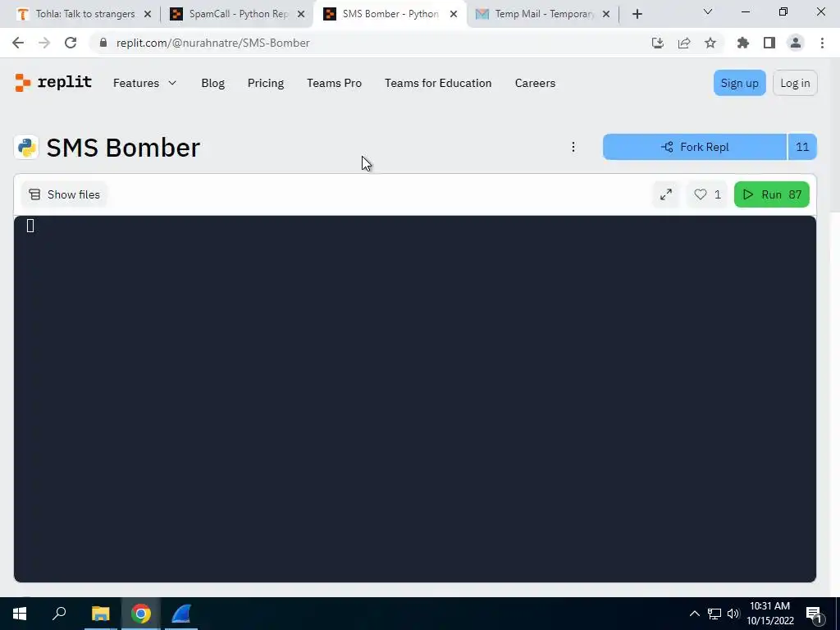Close the SMS Bomber tab
840x630 pixels.
coord(454,14)
